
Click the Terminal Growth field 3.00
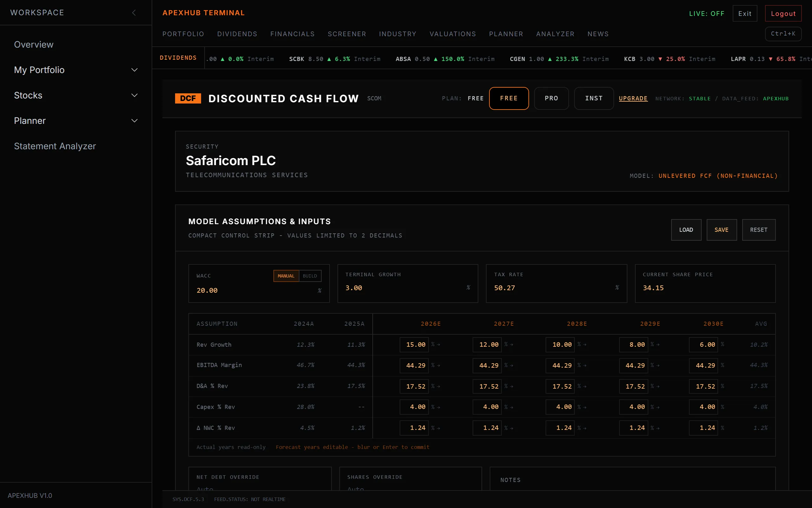[x=404, y=288]
